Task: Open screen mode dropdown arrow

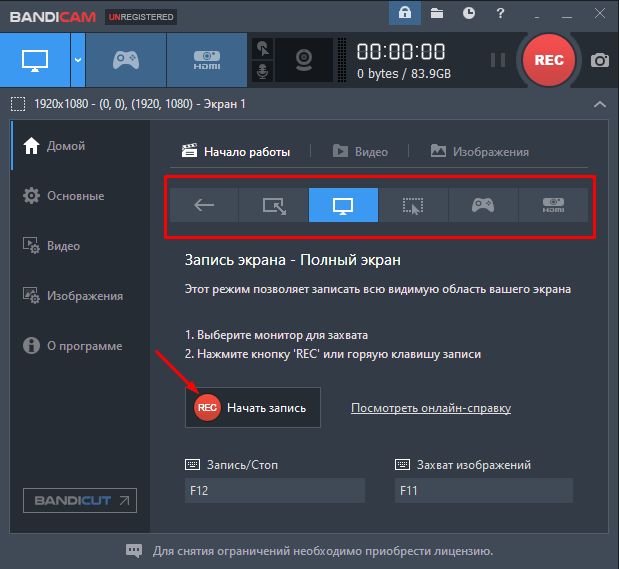Action: coord(78,60)
